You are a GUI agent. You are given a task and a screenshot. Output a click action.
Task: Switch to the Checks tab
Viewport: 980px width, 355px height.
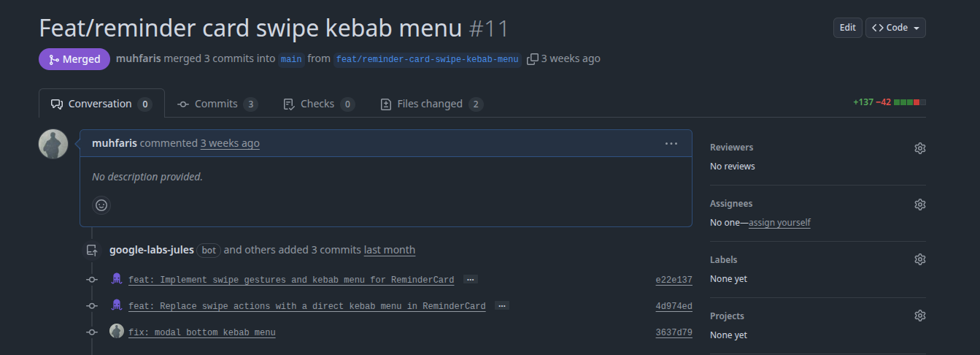point(318,104)
